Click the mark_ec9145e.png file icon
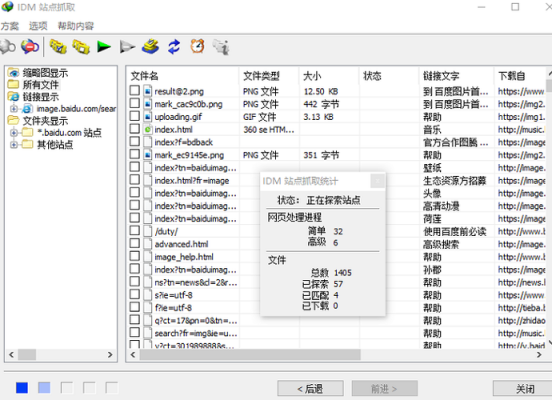The image size is (552, 400). pos(148,155)
